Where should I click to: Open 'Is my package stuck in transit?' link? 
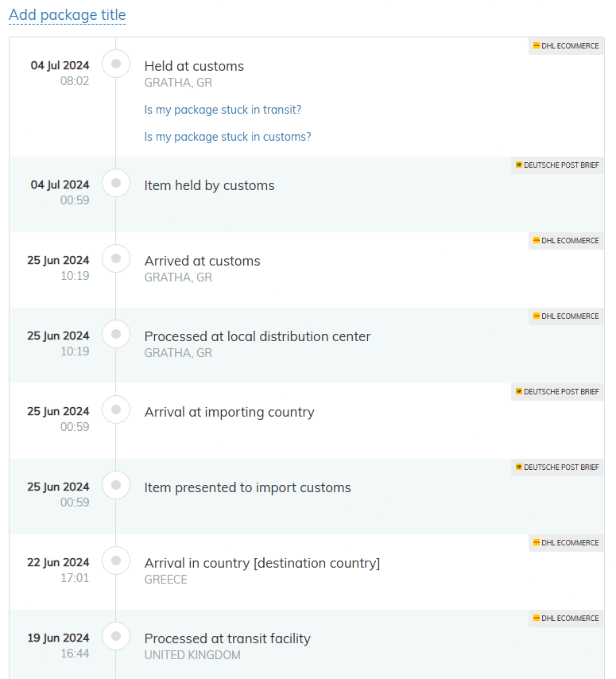pyautogui.click(x=223, y=110)
